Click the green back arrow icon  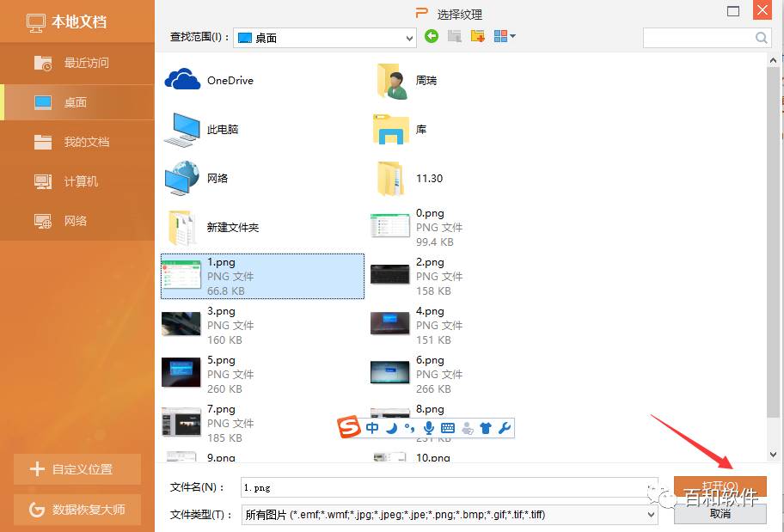pos(432,36)
